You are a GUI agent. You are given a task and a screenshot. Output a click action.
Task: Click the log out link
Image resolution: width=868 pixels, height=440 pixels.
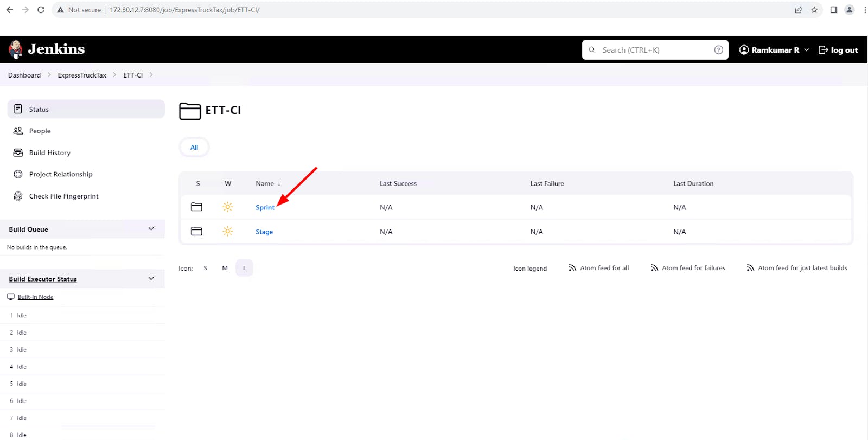[838, 50]
